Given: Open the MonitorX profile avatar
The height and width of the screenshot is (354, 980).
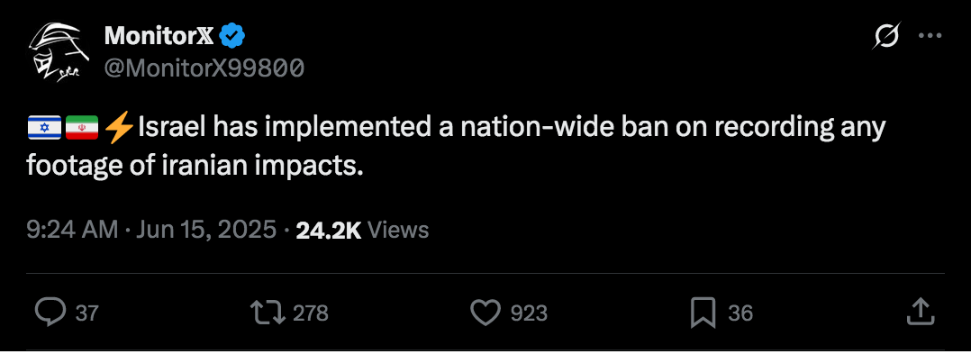Looking at the screenshot, I should point(58,52).
